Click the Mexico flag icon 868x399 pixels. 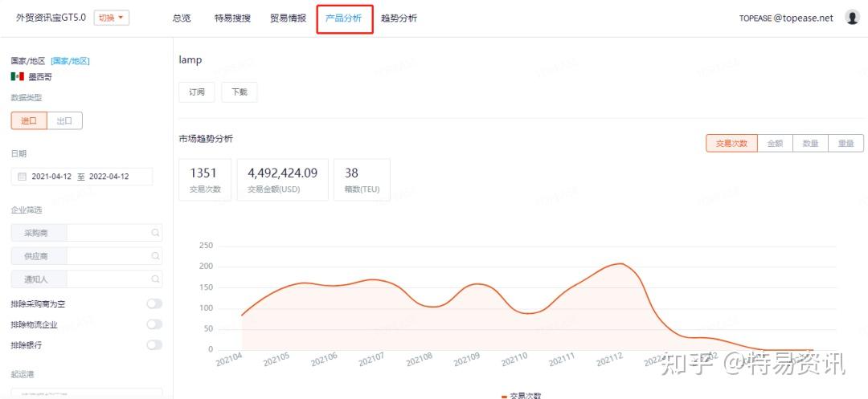point(17,77)
